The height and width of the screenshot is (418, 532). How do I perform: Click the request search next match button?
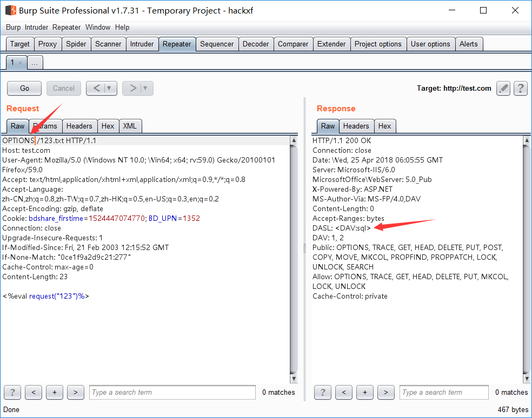[75, 392]
